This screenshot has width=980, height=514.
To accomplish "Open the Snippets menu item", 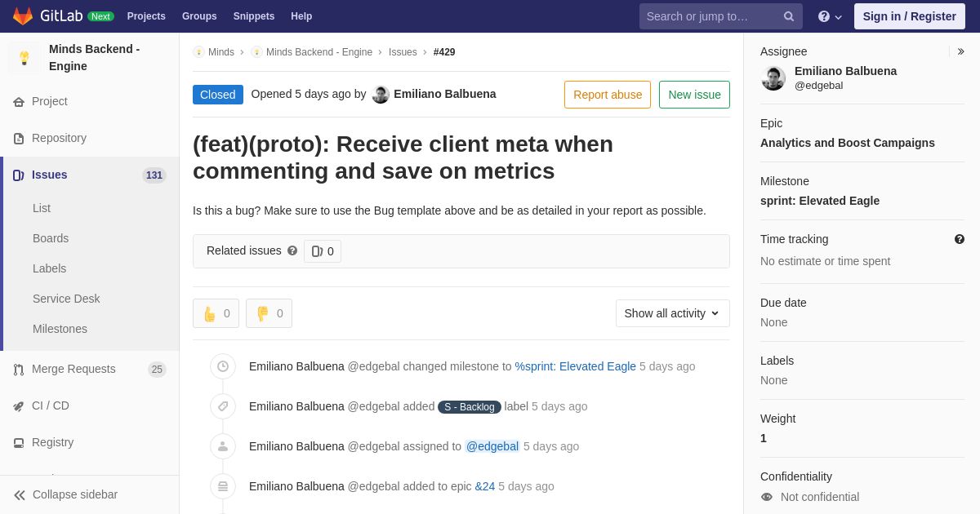I will (254, 16).
